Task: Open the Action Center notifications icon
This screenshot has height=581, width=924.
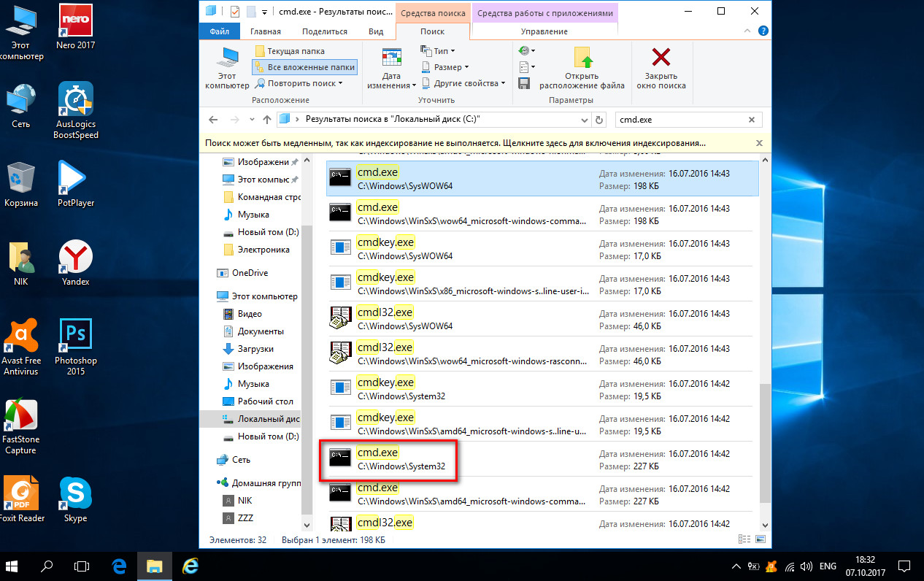Action: coord(904,566)
